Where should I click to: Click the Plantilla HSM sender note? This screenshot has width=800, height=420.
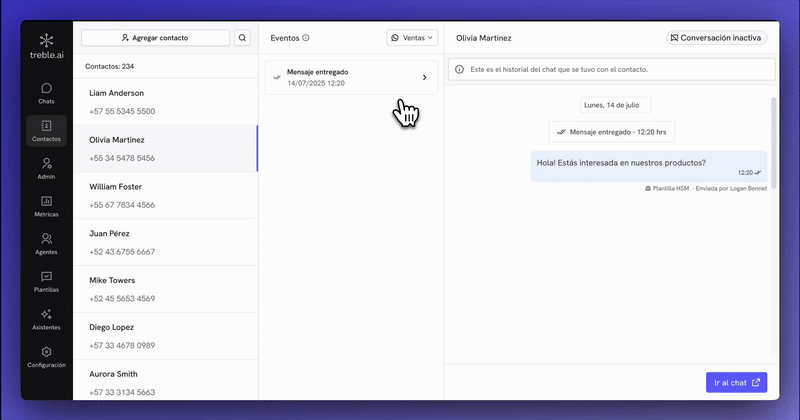click(706, 188)
